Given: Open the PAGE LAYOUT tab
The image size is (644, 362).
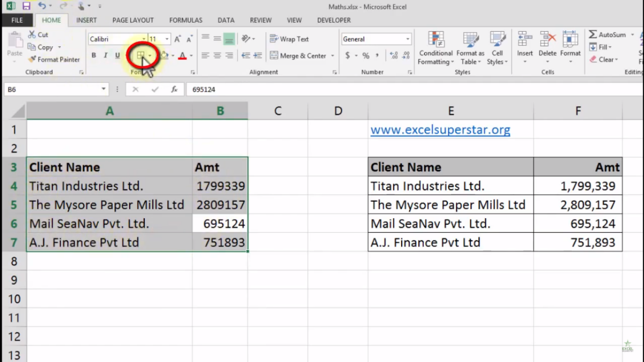Looking at the screenshot, I should (x=133, y=20).
